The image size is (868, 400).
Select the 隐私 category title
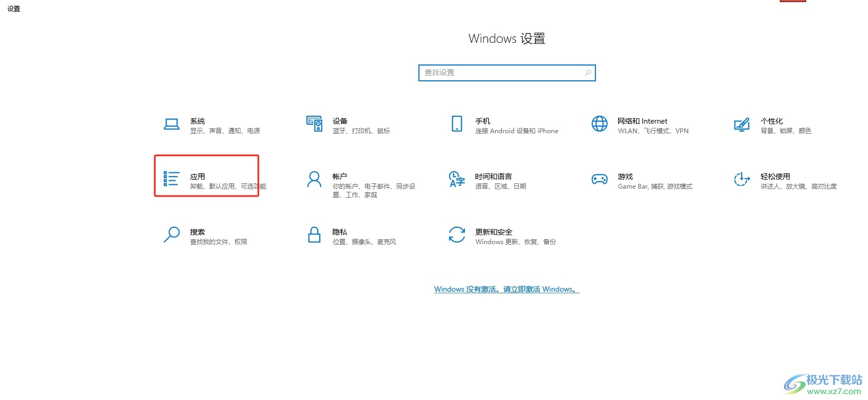point(340,232)
